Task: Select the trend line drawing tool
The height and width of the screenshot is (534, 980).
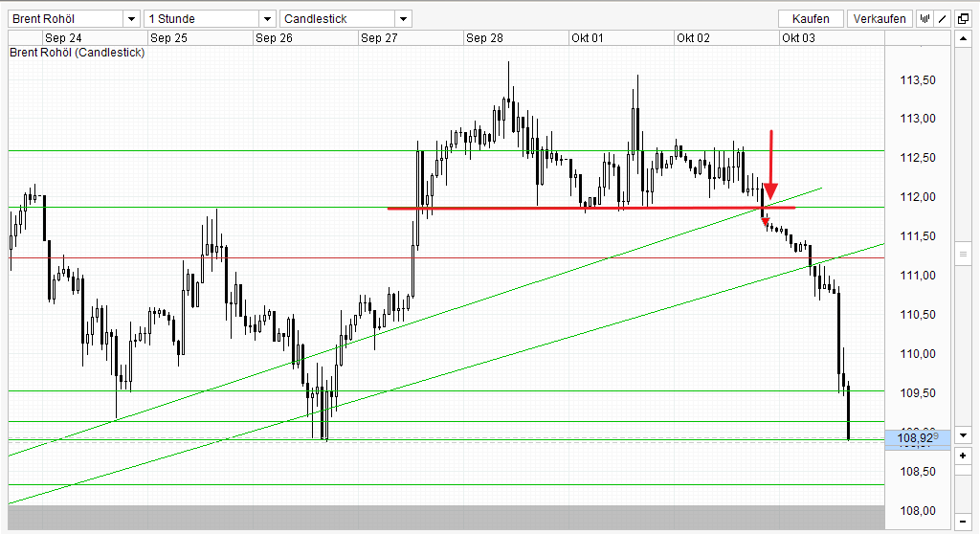Action: point(943,19)
